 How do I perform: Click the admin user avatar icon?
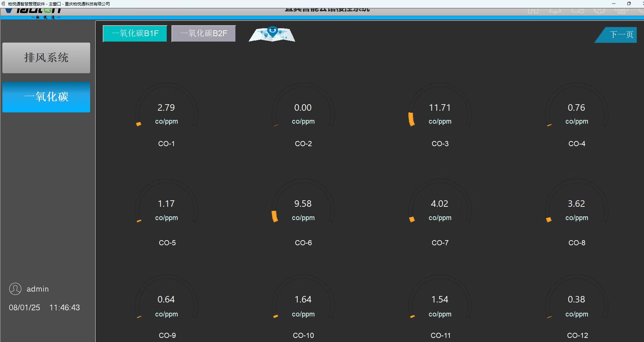[x=15, y=289]
